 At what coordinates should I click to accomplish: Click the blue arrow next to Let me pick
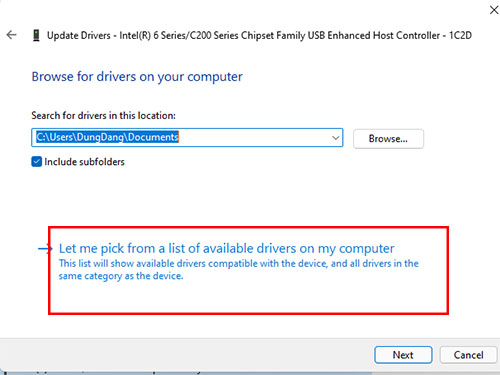pyautogui.click(x=45, y=248)
